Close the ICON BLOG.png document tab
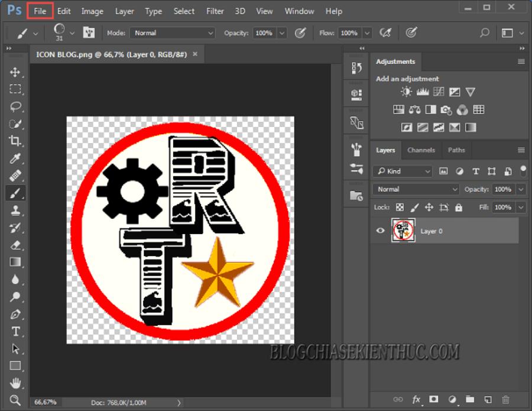Screen dimensions: 532x411 pyautogui.click(x=195, y=54)
